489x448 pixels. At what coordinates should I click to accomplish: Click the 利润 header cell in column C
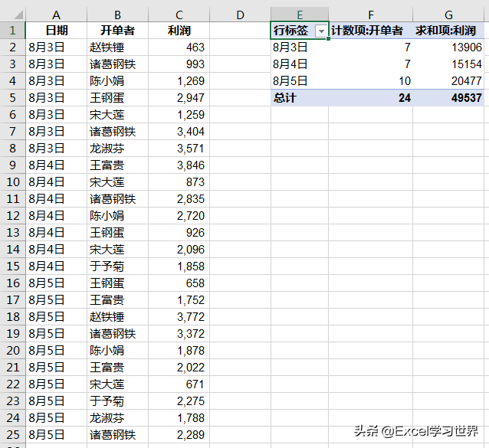tap(179, 31)
